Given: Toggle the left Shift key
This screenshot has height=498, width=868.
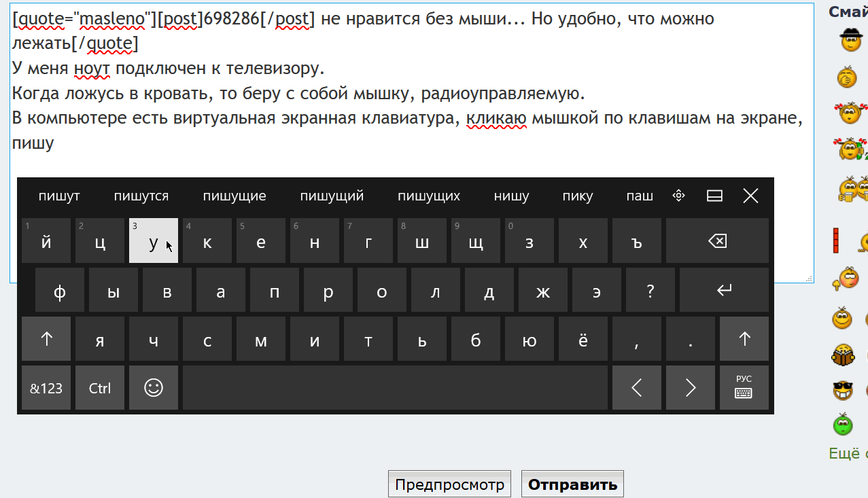Looking at the screenshot, I should pos(46,339).
